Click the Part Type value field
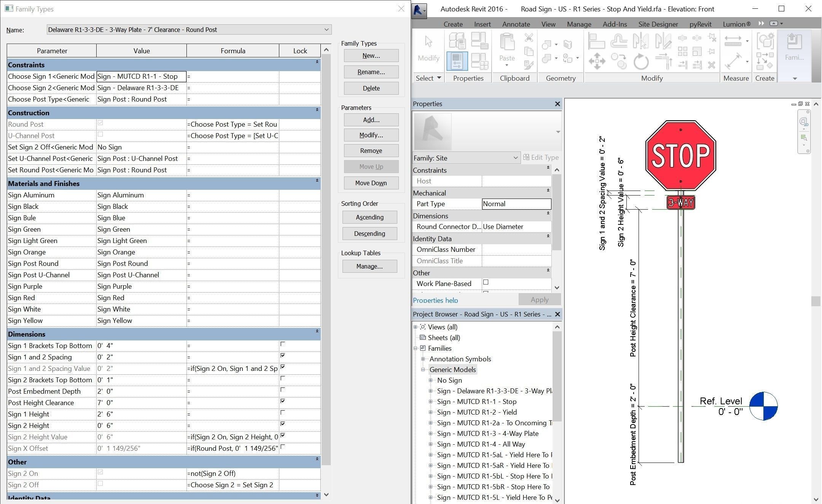822x504 pixels. point(516,204)
